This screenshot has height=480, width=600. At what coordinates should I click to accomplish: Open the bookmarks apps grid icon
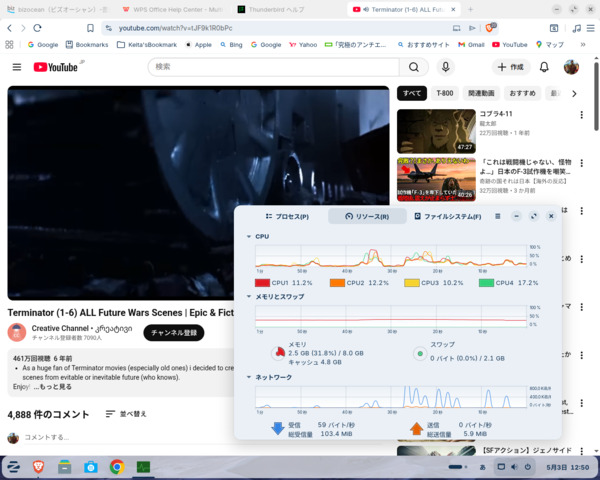(x=10, y=45)
